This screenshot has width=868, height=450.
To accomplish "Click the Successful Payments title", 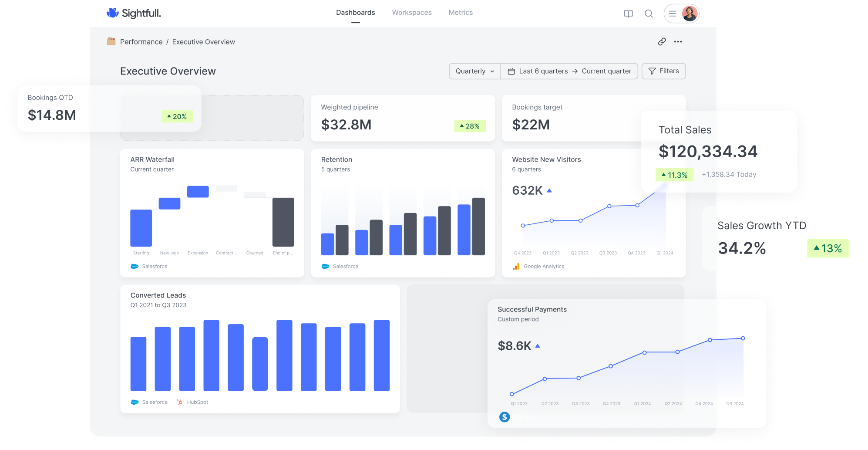I will tap(532, 309).
